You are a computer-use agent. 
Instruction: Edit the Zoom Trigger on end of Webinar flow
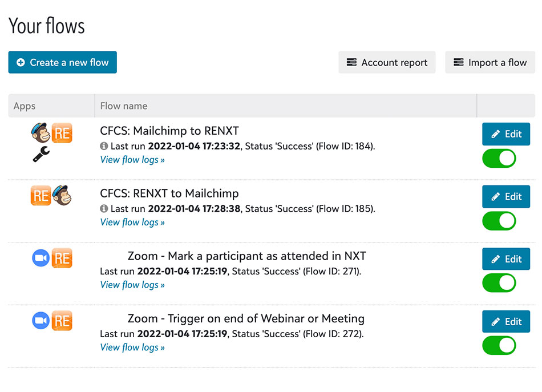point(505,322)
